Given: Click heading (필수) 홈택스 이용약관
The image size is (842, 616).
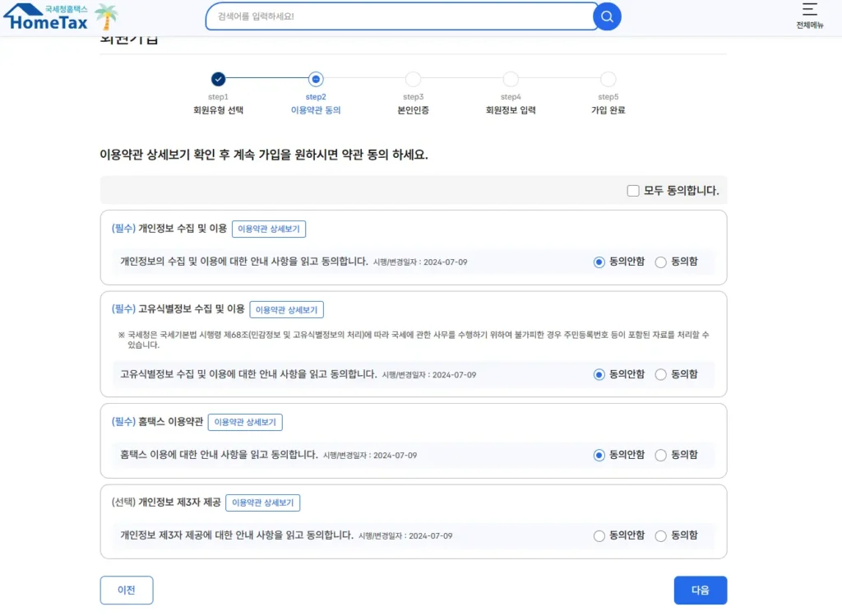Looking at the screenshot, I should (x=157, y=422).
